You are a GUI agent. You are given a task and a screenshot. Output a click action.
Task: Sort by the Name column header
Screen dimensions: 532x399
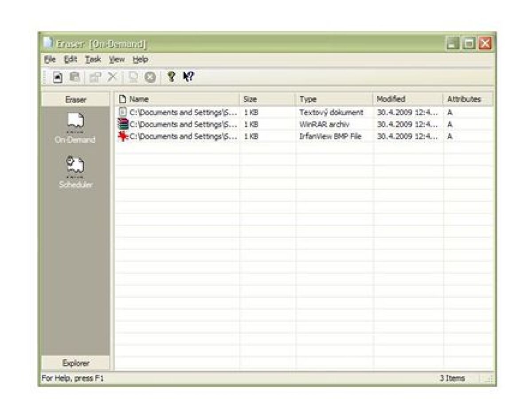point(177,99)
